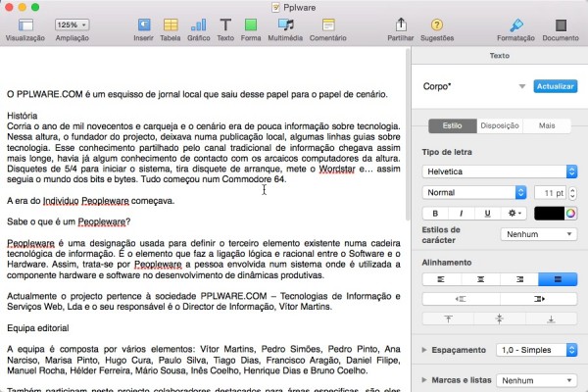Screen dimensions: 588x392
Task: Align text to the left
Action: tap(442, 279)
